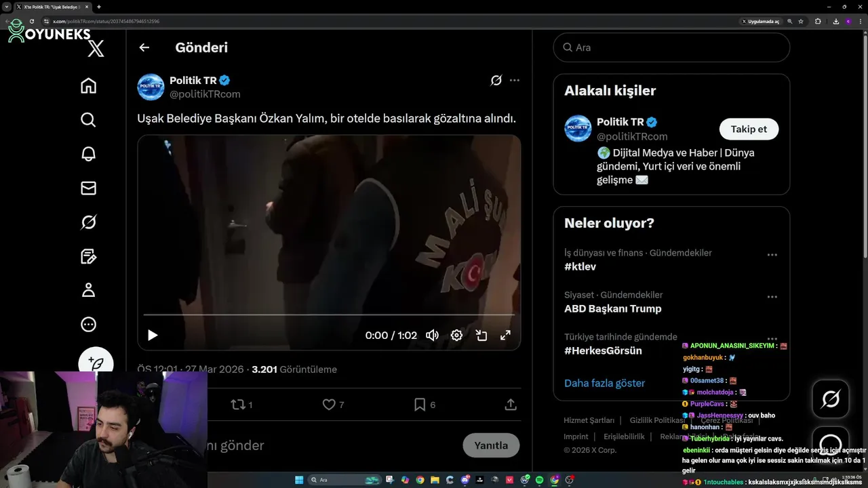
Task: Open #HerkesGörsün trending topic
Action: (603, 350)
